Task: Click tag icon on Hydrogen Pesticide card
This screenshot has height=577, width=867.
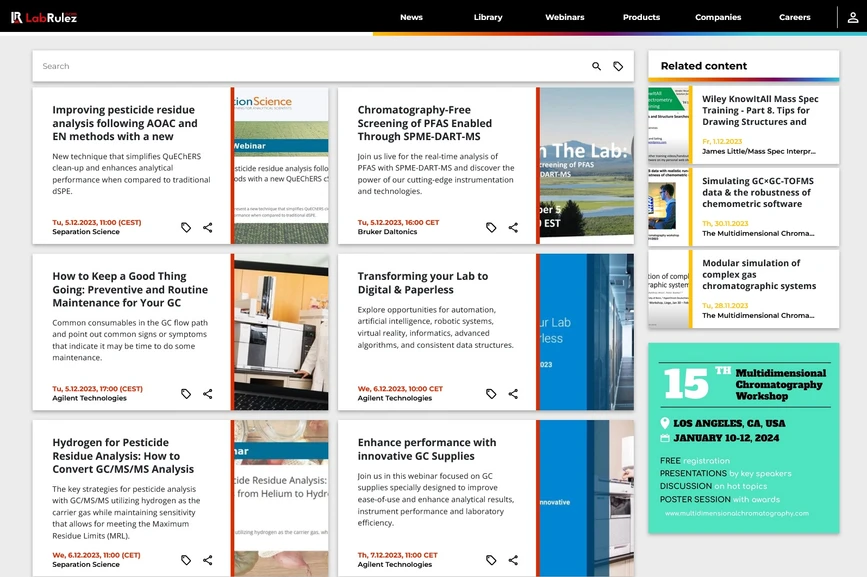Action: (186, 560)
